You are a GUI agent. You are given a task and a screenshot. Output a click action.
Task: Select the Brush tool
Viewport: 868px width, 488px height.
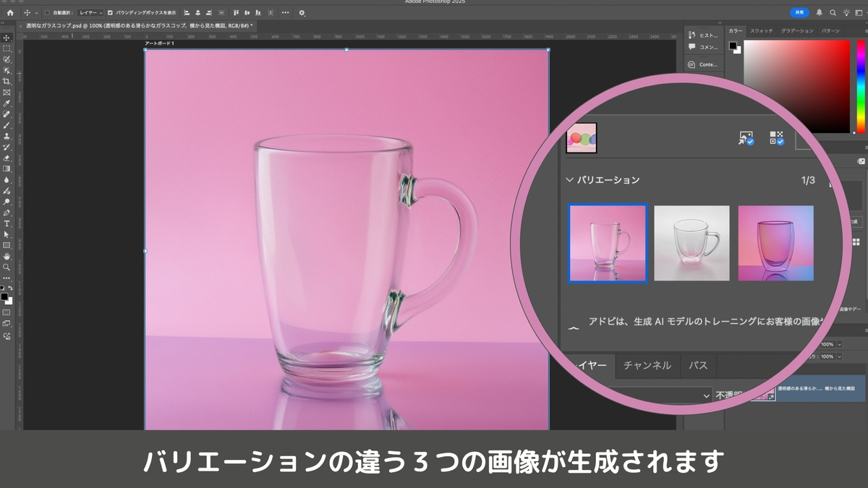[7, 125]
